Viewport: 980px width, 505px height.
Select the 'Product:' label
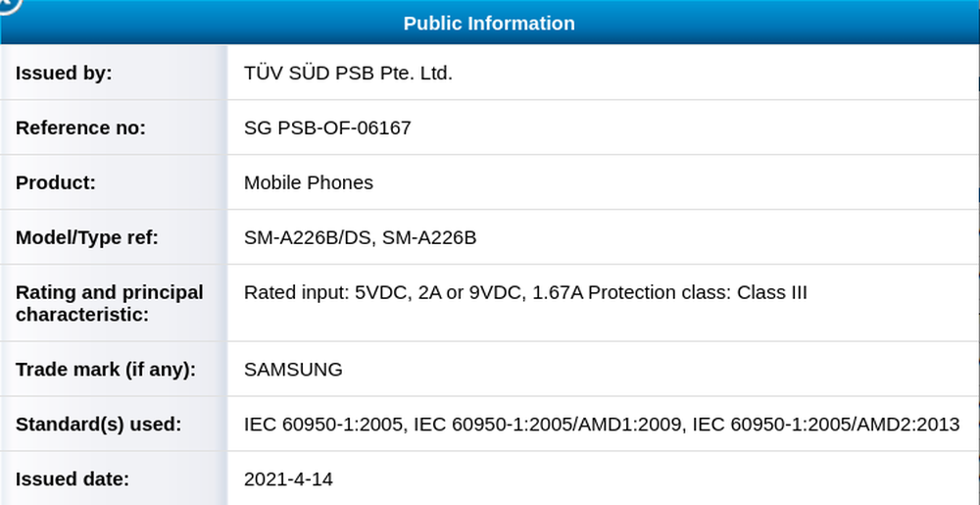coord(56,182)
